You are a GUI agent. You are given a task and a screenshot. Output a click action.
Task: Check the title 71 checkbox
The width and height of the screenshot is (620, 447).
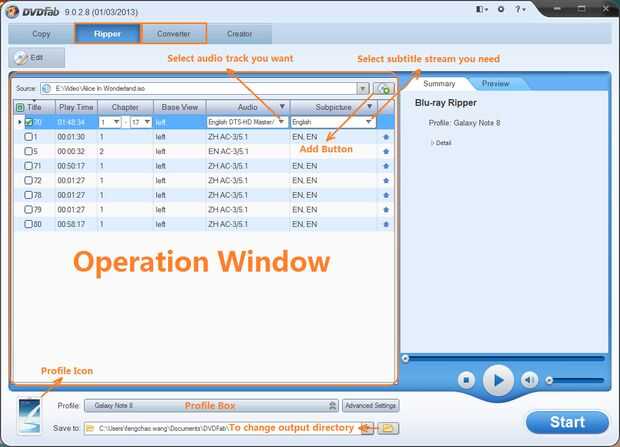point(28,166)
